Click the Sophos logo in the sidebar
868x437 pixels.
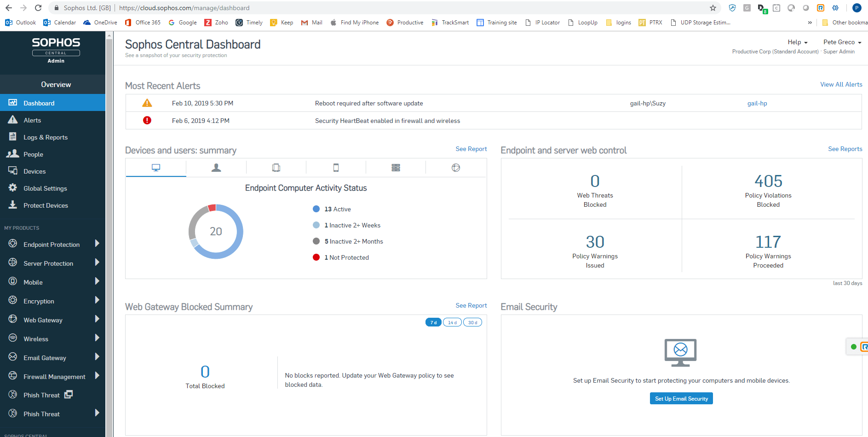pos(56,50)
